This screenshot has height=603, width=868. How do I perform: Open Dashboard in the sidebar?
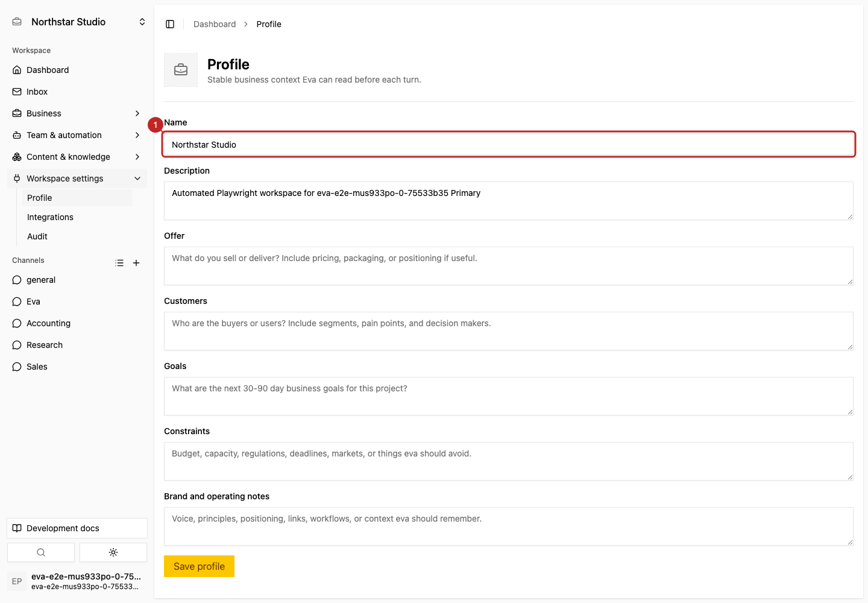77,70
